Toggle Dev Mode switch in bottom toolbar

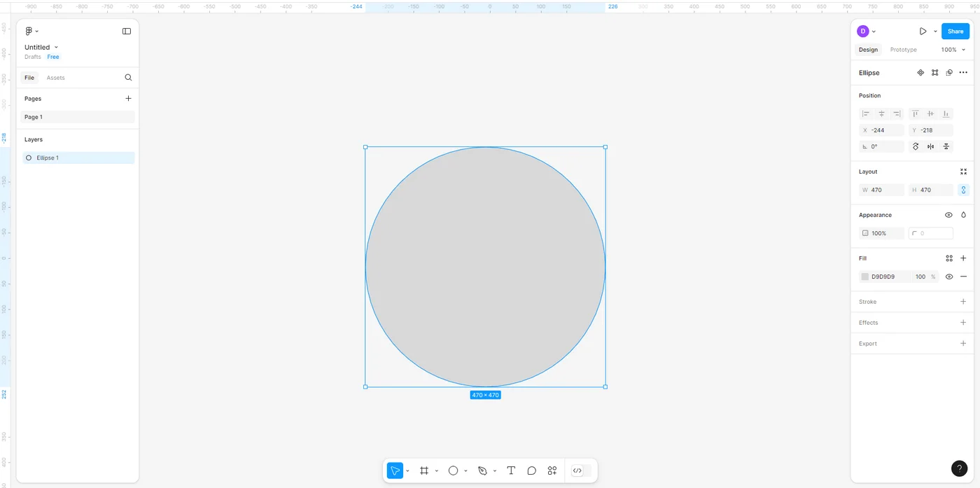(580, 470)
